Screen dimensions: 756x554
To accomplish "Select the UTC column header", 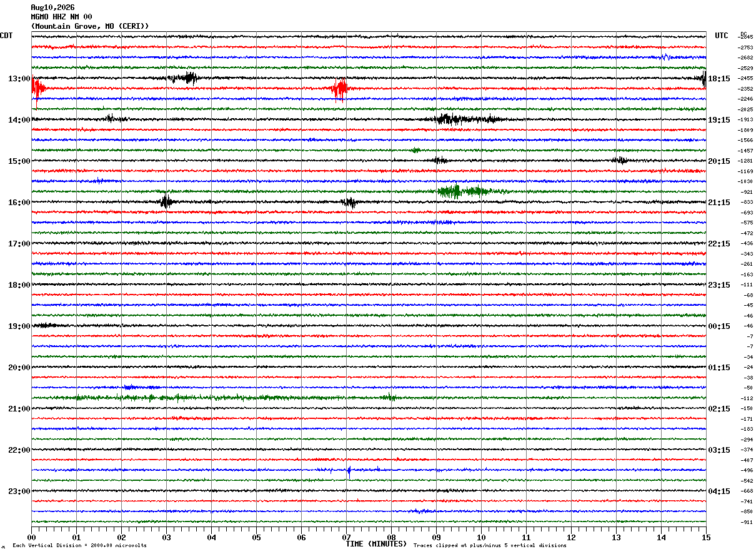I will pyautogui.click(x=722, y=36).
